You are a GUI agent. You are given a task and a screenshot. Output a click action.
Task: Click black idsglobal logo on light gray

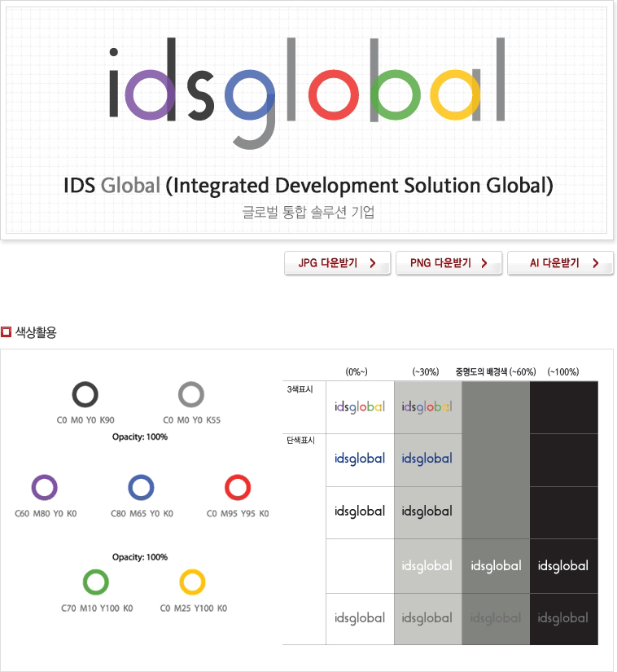coord(427,512)
